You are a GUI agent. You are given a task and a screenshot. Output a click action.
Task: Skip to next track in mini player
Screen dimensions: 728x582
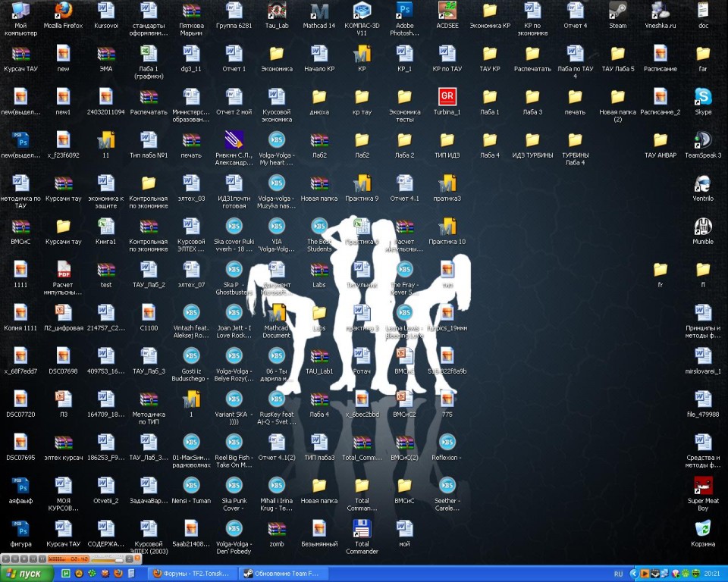(42, 559)
